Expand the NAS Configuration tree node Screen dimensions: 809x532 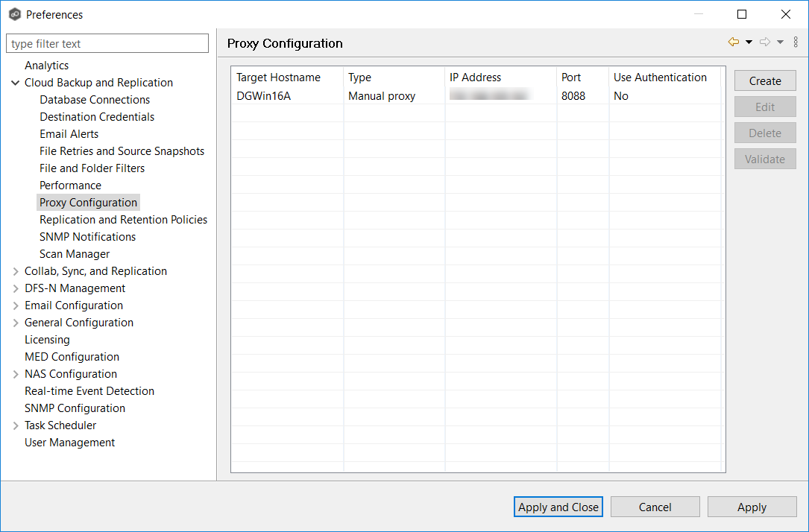pos(16,374)
